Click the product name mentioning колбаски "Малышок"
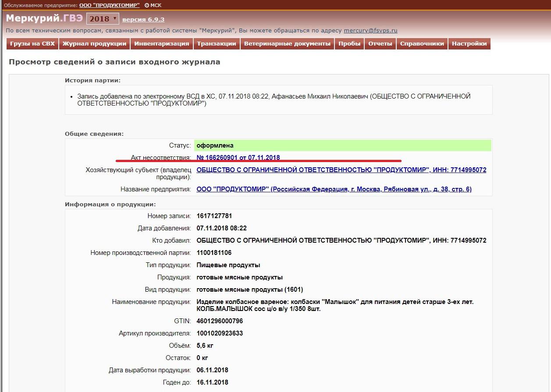 pos(335,305)
